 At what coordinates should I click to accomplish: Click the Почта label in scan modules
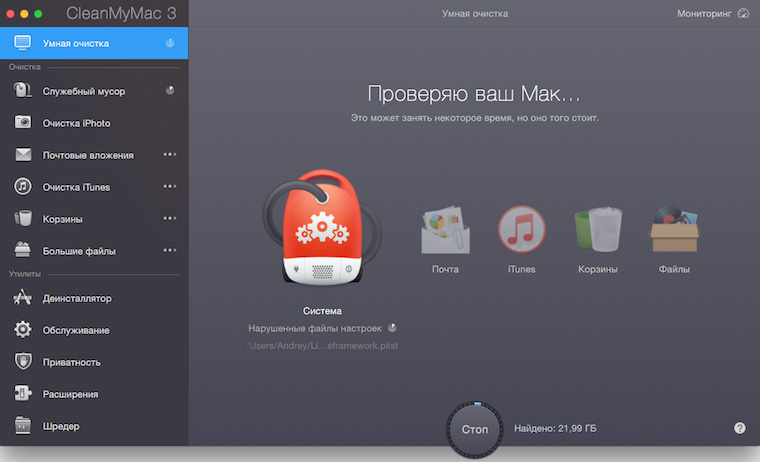[x=445, y=269]
